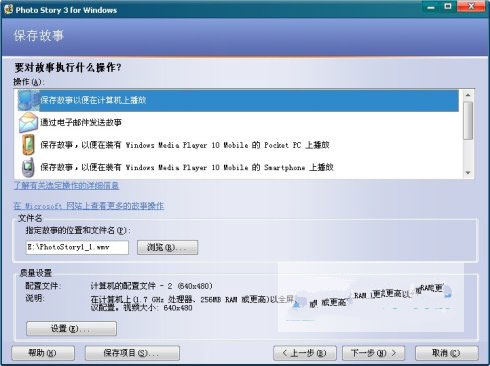Click the 浏览 browse button
Screen dimensions: 490x366
coord(167,247)
